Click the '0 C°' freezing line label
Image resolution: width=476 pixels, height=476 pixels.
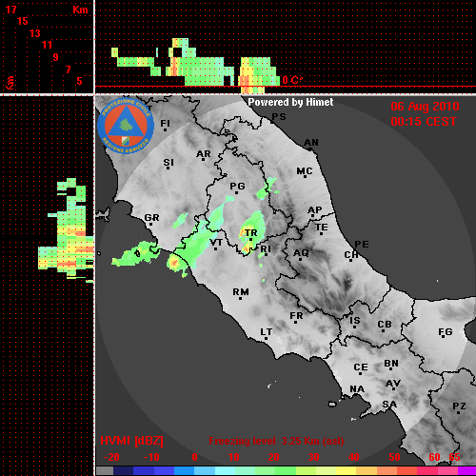click(292, 80)
